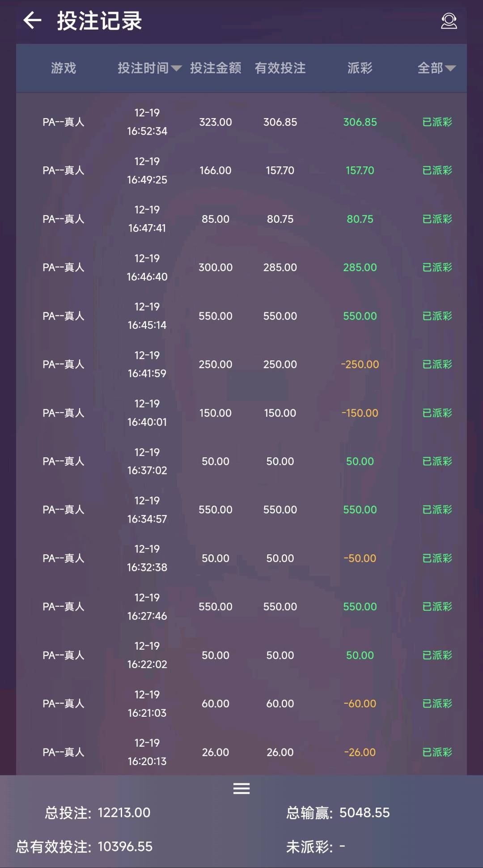
Task: Select the 游戏 column header
Action: coord(64,68)
